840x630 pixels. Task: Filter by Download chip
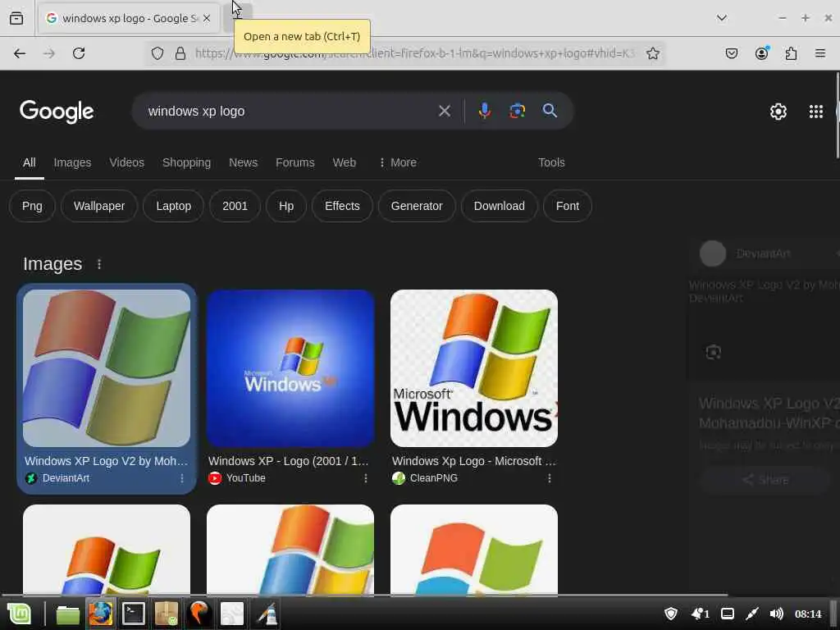coord(500,206)
